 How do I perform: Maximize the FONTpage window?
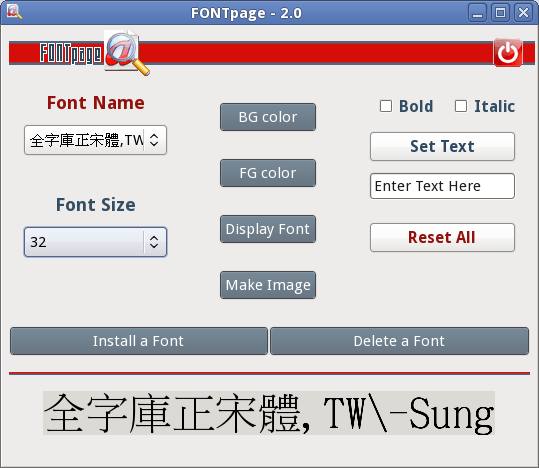click(500, 13)
